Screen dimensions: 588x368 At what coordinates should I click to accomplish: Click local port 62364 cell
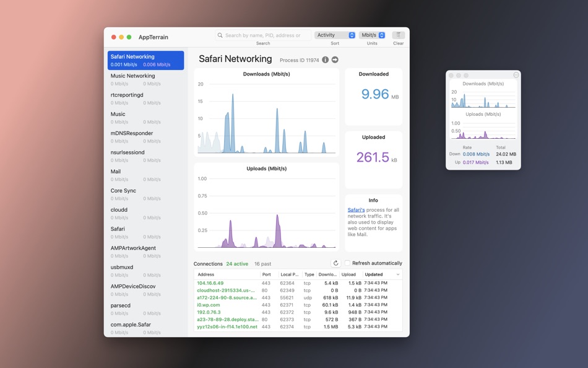click(287, 283)
